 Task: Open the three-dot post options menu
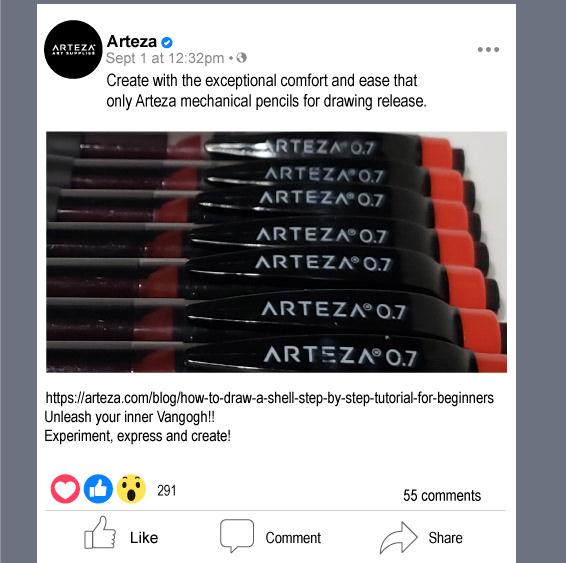pyautogui.click(x=488, y=49)
